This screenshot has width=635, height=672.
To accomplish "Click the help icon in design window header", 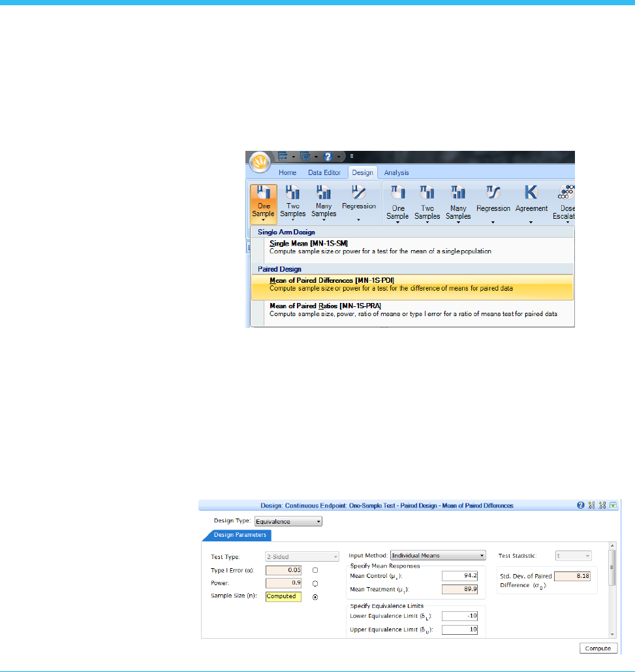I will [581, 505].
